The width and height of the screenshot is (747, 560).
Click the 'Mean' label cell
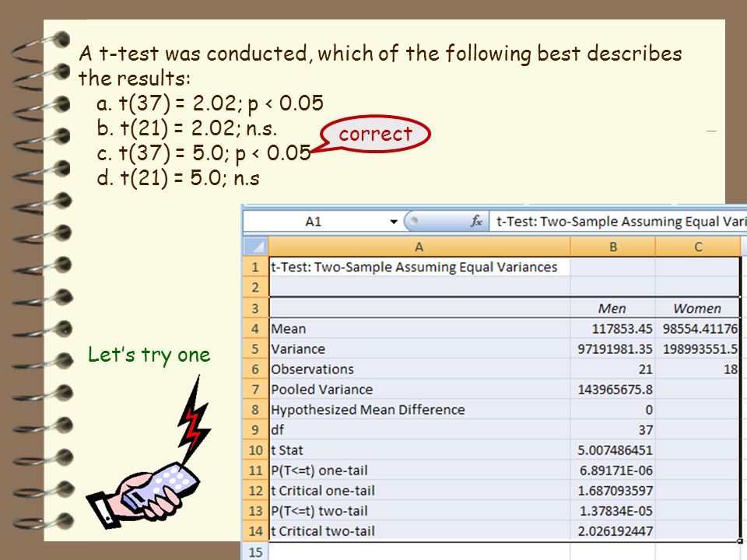pos(419,328)
